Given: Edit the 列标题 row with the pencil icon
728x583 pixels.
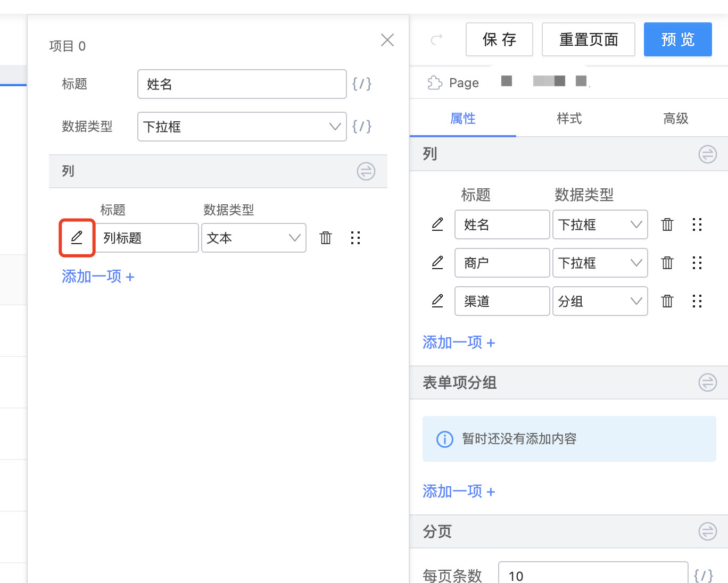Looking at the screenshot, I should coord(77,238).
